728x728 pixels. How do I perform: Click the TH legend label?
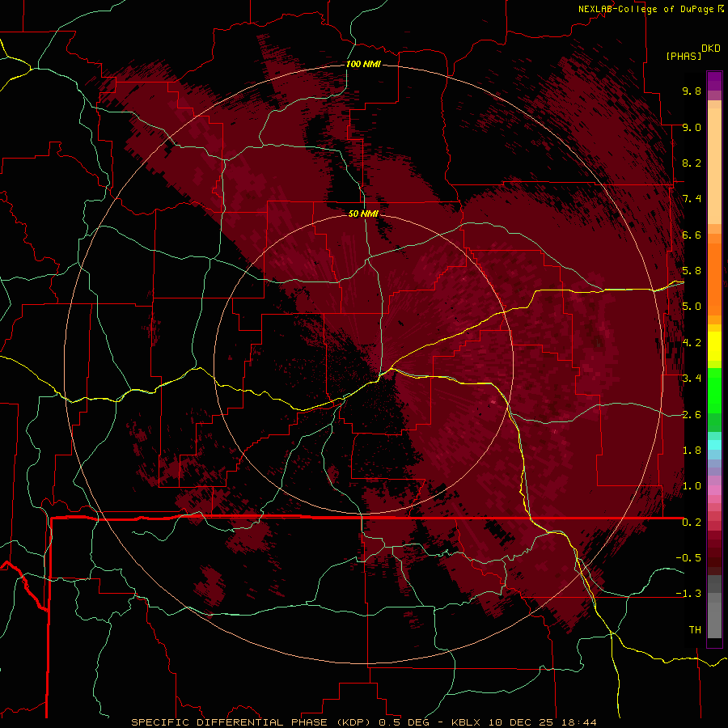coord(695,630)
